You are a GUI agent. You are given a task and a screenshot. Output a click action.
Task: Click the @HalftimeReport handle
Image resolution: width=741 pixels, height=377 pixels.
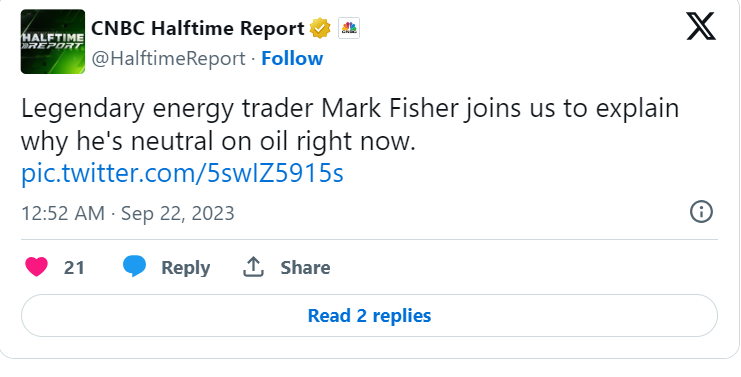click(x=168, y=59)
